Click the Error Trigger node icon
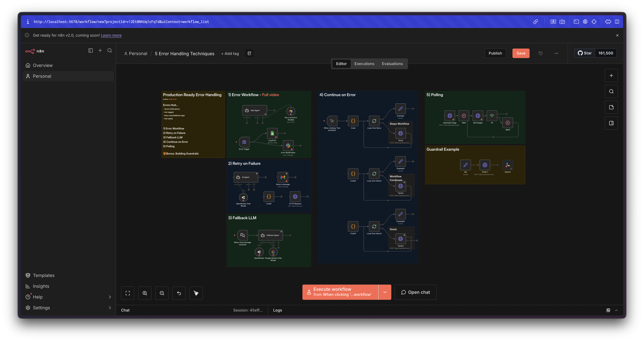Screen dimensions: 644x342 coord(244,142)
